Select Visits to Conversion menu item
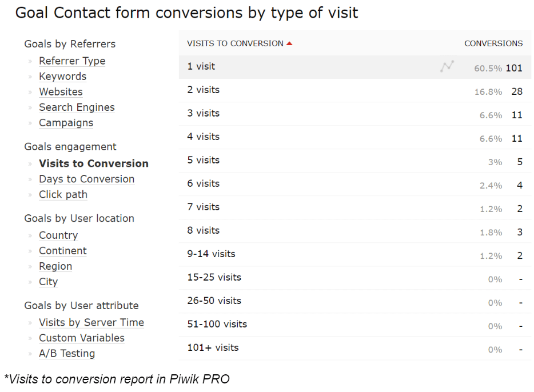This screenshot has height=392, width=534. [94, 163]
